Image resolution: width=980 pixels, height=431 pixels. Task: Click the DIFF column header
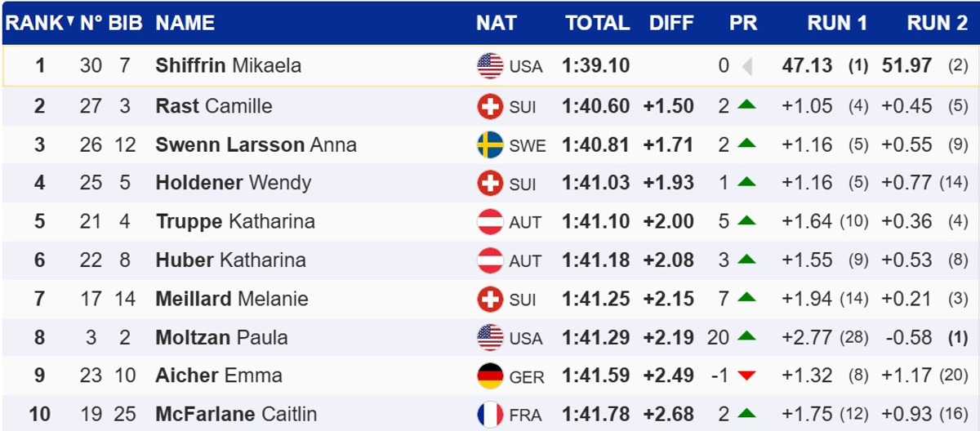(671, 23)
